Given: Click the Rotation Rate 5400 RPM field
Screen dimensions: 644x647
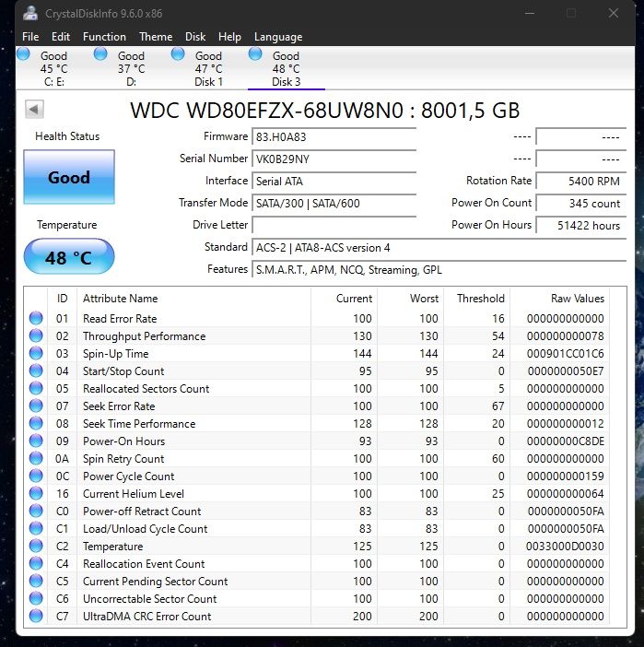Looking at the screenshot, I should click(580, 182).
